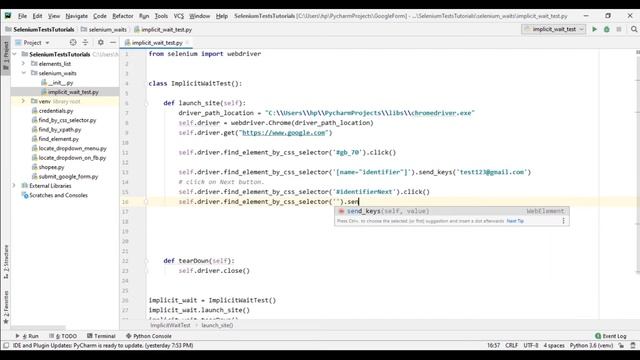Click selenium_waits in navigation bar

104,29
